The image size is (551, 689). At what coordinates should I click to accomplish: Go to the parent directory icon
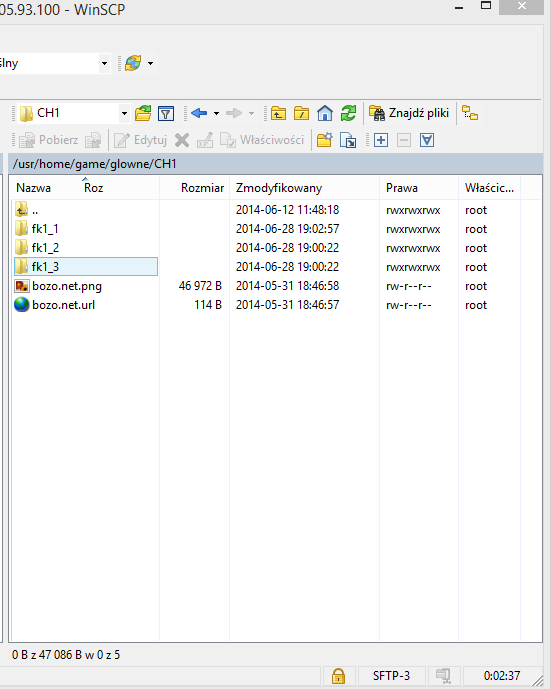pos(278,113)
